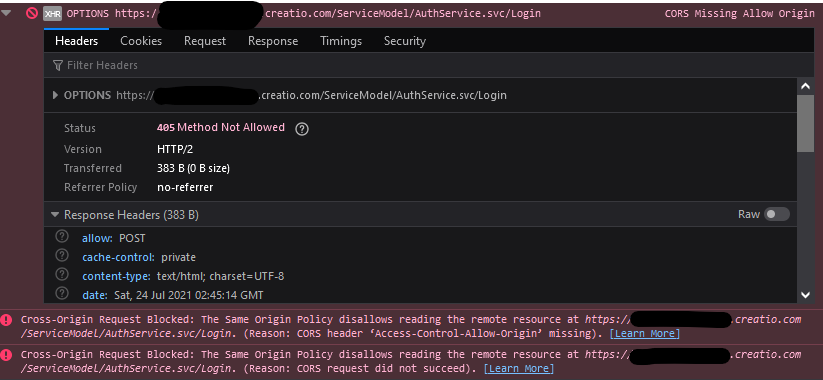Click the 'Transferred' field label
This screenshot has width=823, height=380.
(93, 168)
